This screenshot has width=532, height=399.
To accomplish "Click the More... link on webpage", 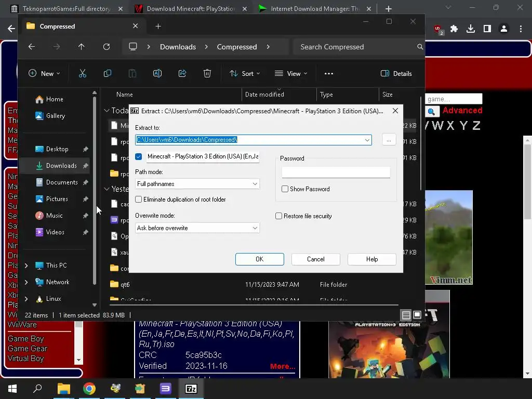I will tap(283, 366).
